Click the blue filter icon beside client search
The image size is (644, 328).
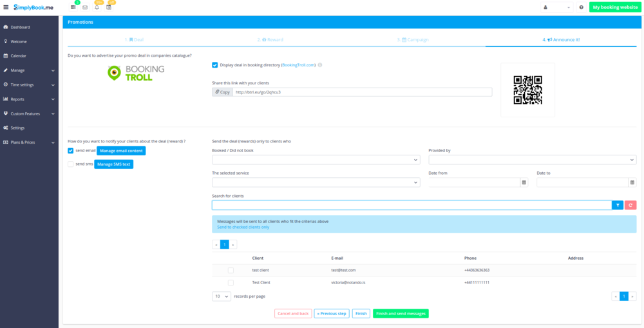click(618, 205)
